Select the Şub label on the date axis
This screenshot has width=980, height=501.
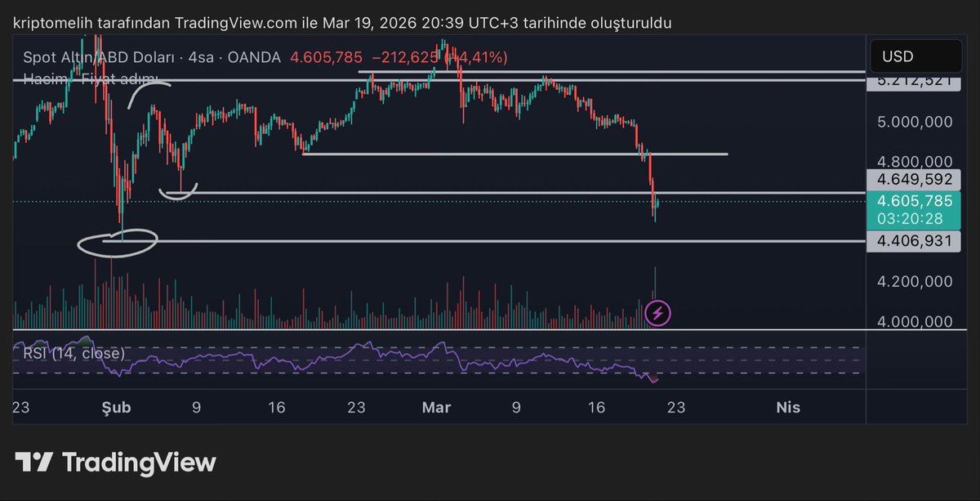click(115, 407)
